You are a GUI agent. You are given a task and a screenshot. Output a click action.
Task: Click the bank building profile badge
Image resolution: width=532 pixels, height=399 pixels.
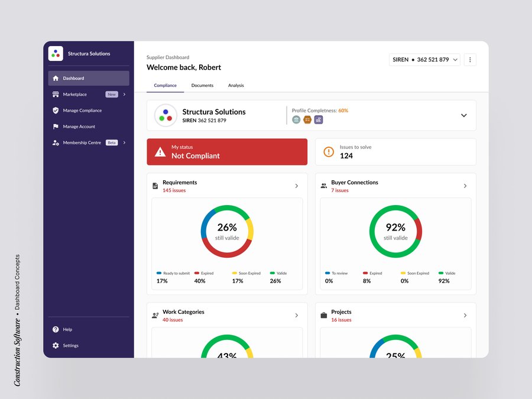(x=296, y=120)
